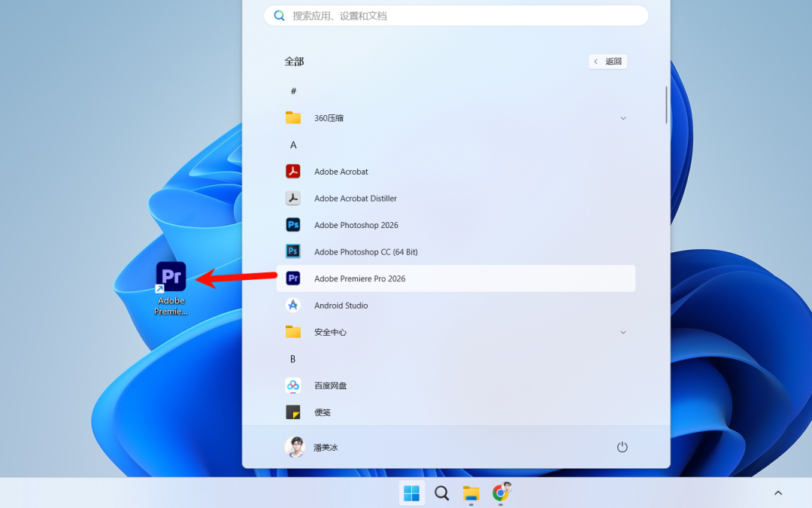Launch Adobe Acrobat from app list
The height and width of the screenshot is (508, 812).
point(341,172)
